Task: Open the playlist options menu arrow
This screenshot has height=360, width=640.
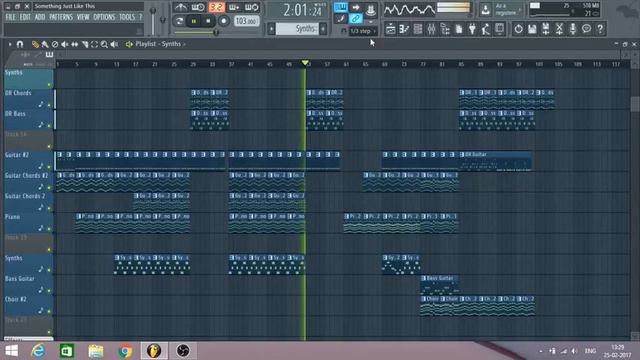Action: 10,44
